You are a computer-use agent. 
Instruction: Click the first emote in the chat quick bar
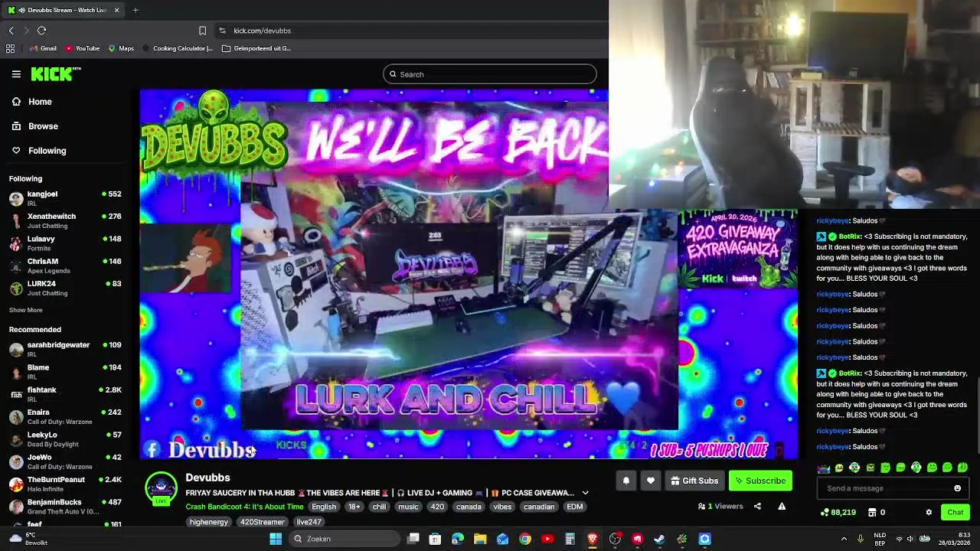coord(824,468)
